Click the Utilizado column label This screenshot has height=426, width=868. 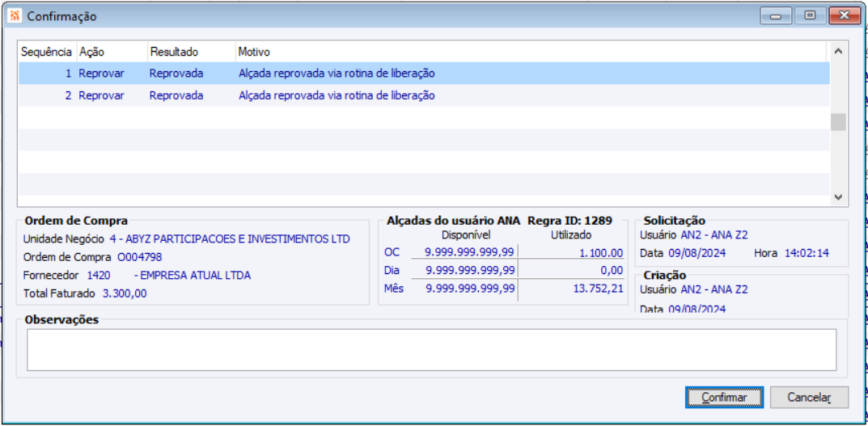coord(571,235)
